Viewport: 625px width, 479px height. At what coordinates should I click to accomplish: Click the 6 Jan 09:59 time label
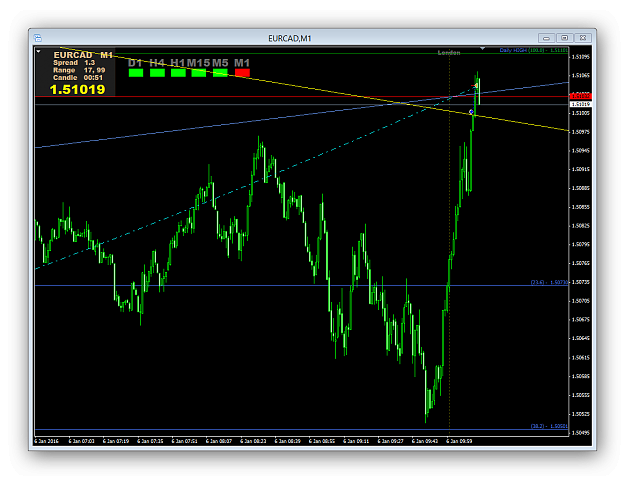(459, 441)
